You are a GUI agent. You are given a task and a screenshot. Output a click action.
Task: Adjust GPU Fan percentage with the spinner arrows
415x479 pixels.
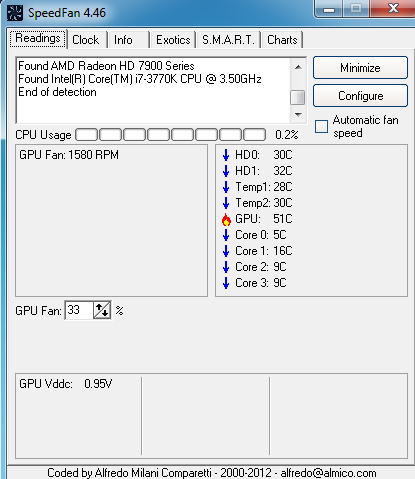click(x=102, y=311)
